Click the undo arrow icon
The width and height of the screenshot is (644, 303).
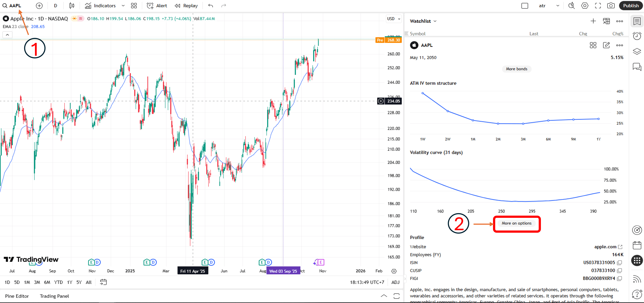point(210,5)
